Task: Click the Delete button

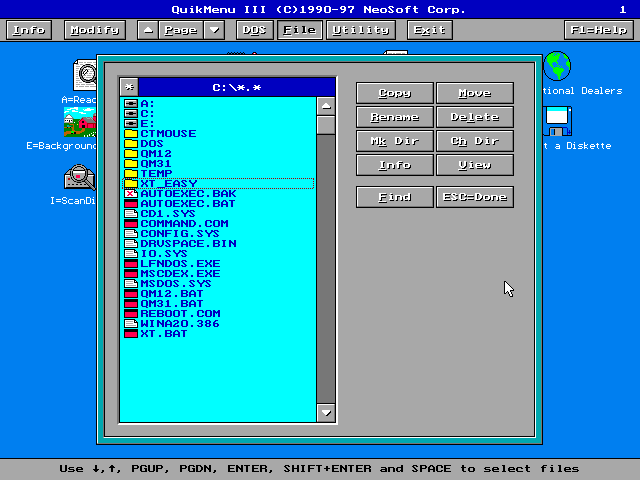Action: point(475,117)
